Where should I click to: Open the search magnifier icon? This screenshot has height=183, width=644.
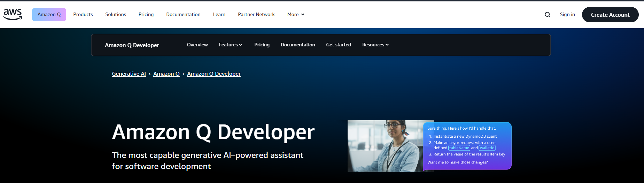point(548,15)
